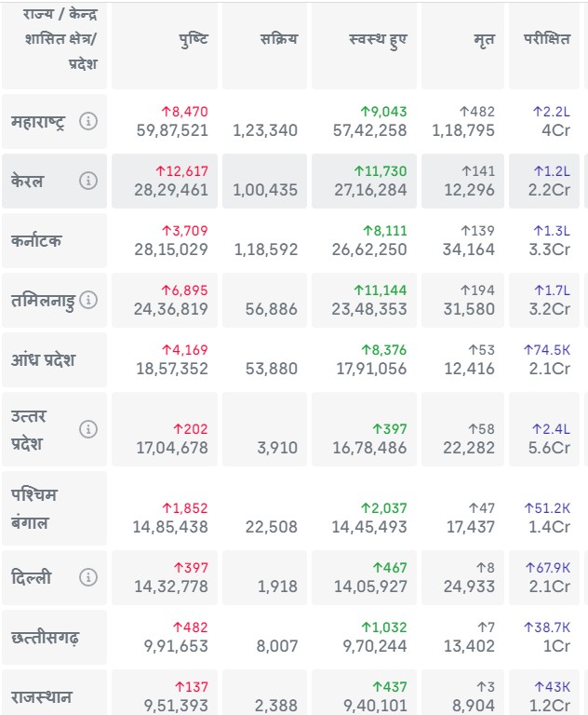588x715 pixels.
Task: Open the info icon next to दिल्ली
Action: [x=88, y=577]
